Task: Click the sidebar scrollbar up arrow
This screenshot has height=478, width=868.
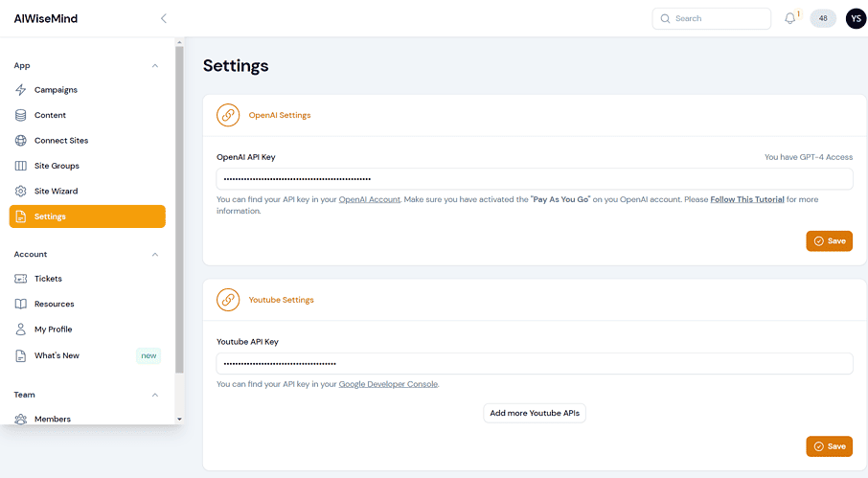Action: (179, 42)
